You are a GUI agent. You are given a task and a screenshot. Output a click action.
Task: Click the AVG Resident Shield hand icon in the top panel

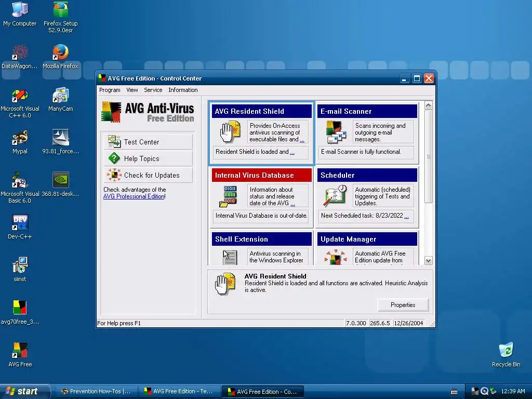230,131
